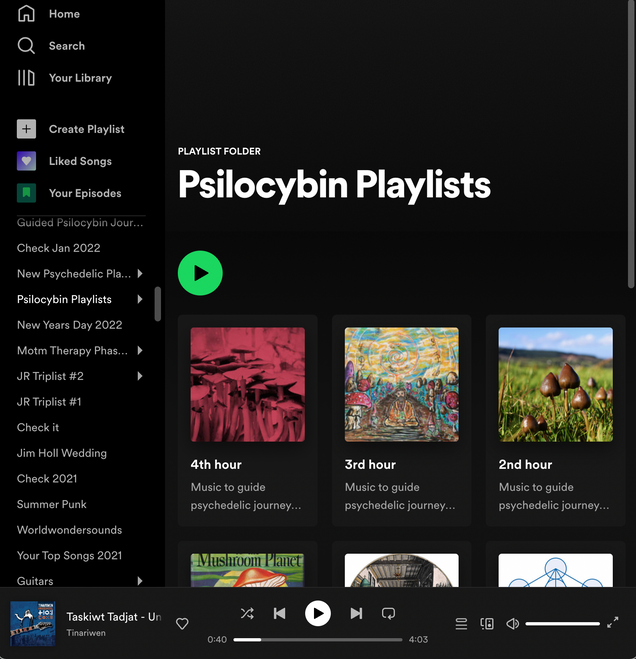636x659 pixels.
Task: Enter full screen mode
Action: (613, 622)
